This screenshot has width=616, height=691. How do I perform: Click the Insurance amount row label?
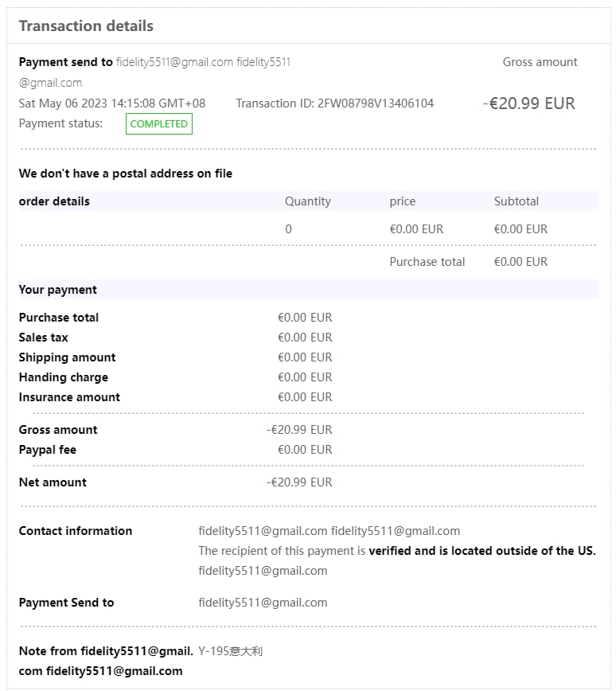click(x=69, y=397)
